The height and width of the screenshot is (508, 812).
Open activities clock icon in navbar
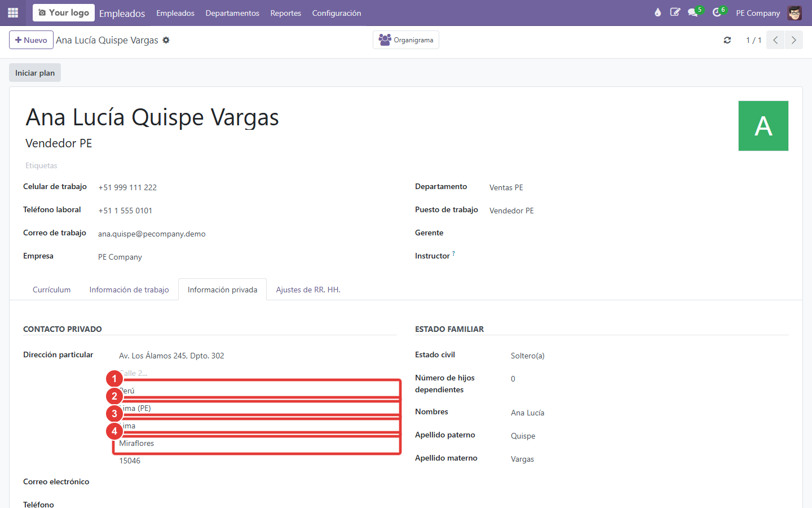(717, 12)
